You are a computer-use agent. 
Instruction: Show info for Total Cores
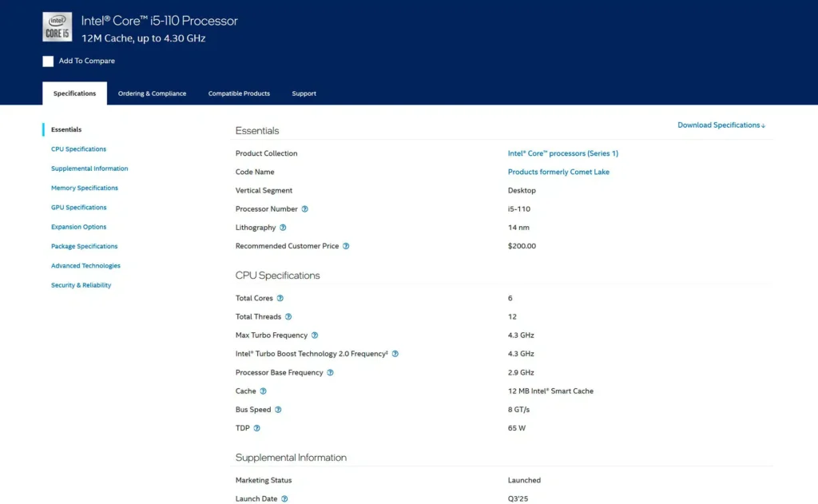coord(280,298)
